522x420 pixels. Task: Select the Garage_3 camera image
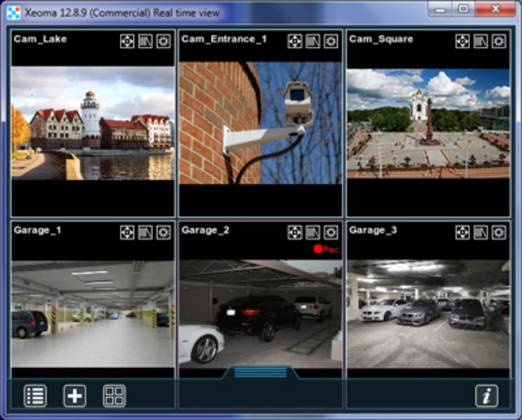428,314
